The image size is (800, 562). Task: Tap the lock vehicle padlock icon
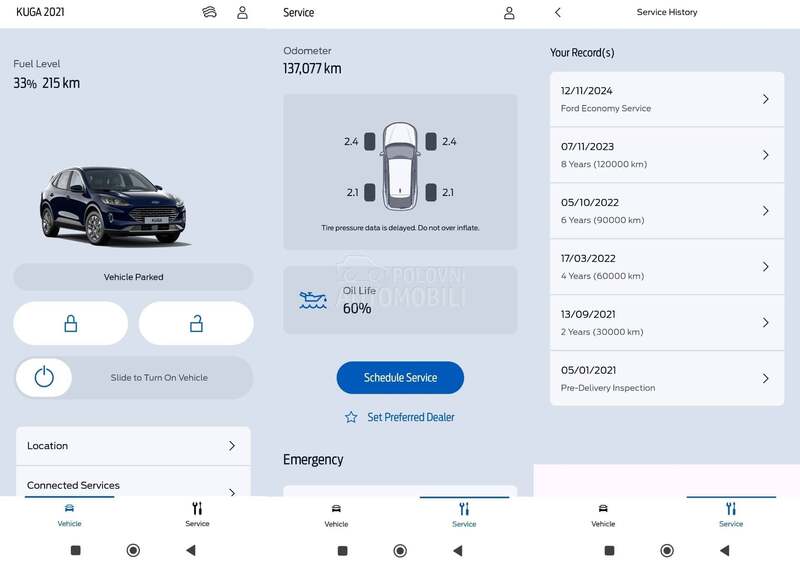click(70, 323)
